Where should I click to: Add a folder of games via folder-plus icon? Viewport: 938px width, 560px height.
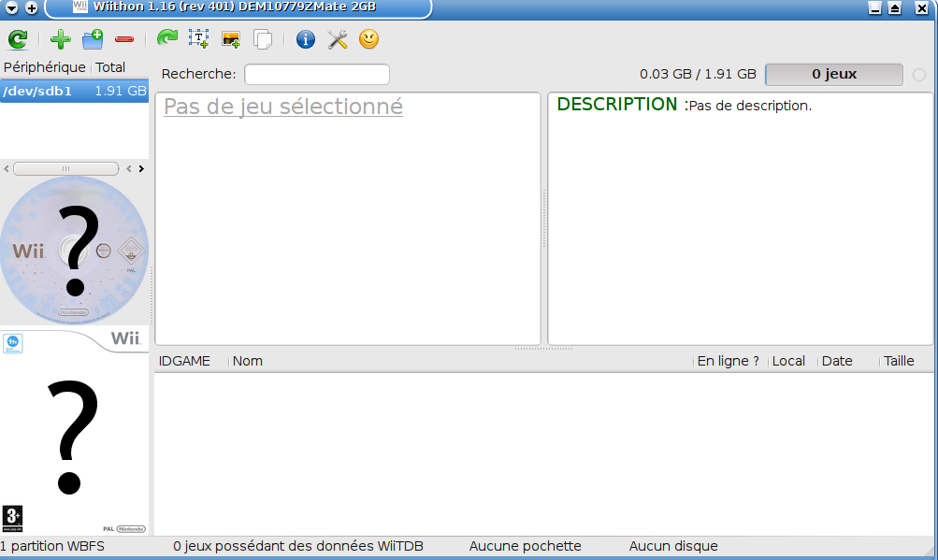pyautogui.click(x=93, y=39)
